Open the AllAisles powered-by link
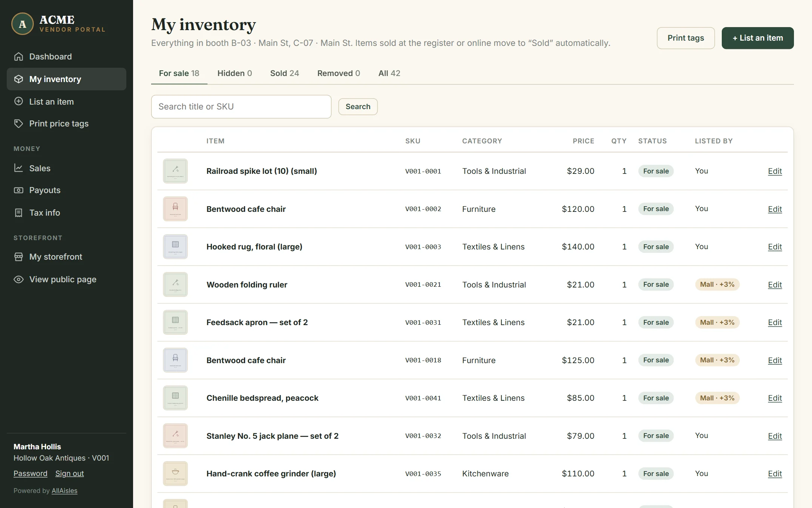 pos(64,490)
